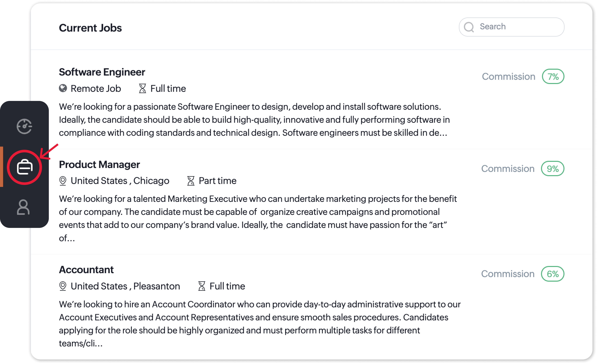Click the Accountant Full time hourglass icon
This screenshot has height=364, width=597.
click(202, 286)
